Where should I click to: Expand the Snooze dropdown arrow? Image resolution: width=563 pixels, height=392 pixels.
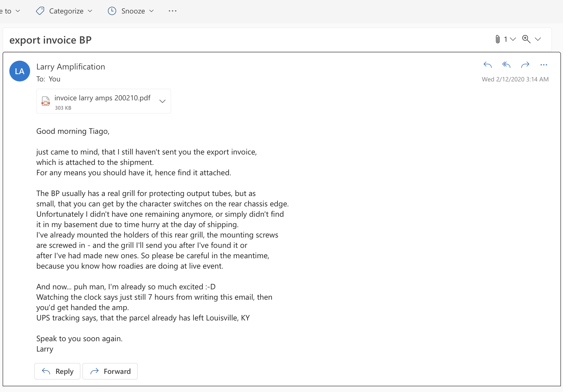(x=151, y=11)
